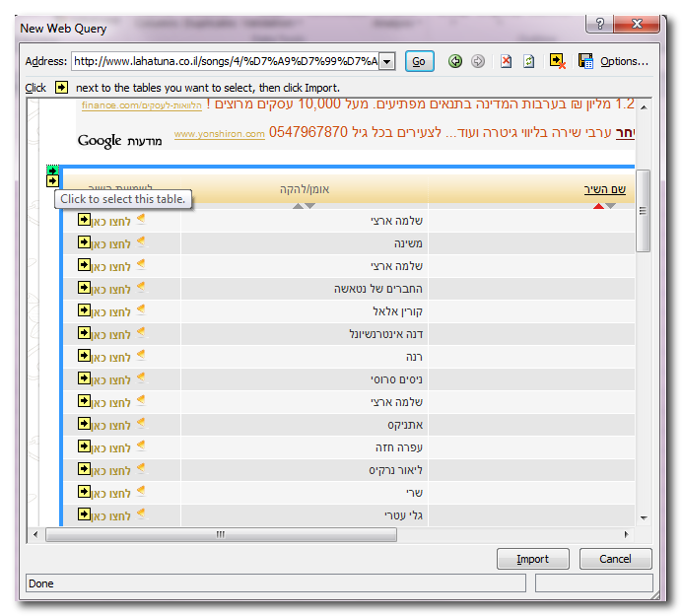Sort by song name column arrows
Viewport: 682px width, 616px height.
[x=603, y=206]
